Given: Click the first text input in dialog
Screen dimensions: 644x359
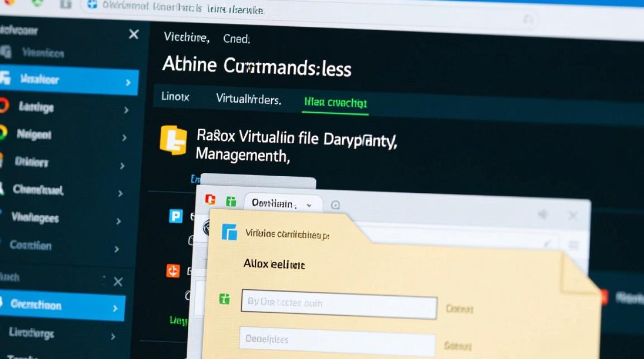Looking at the screenshot, I should pyautogui.click(x=339, y=303).
